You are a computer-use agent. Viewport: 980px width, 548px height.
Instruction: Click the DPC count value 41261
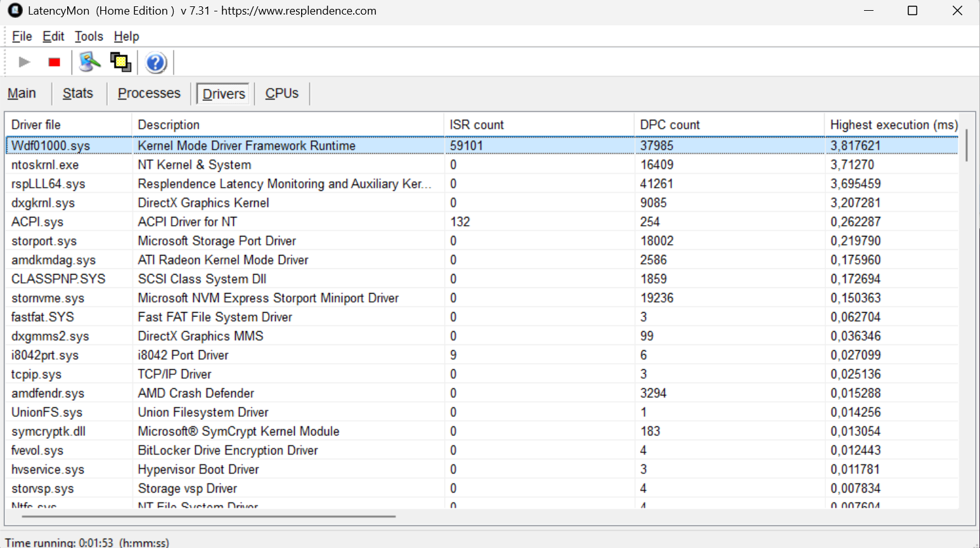click(657, 184)
